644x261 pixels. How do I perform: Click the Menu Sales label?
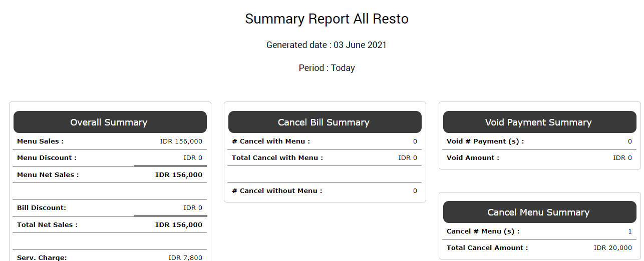(41, 141)
